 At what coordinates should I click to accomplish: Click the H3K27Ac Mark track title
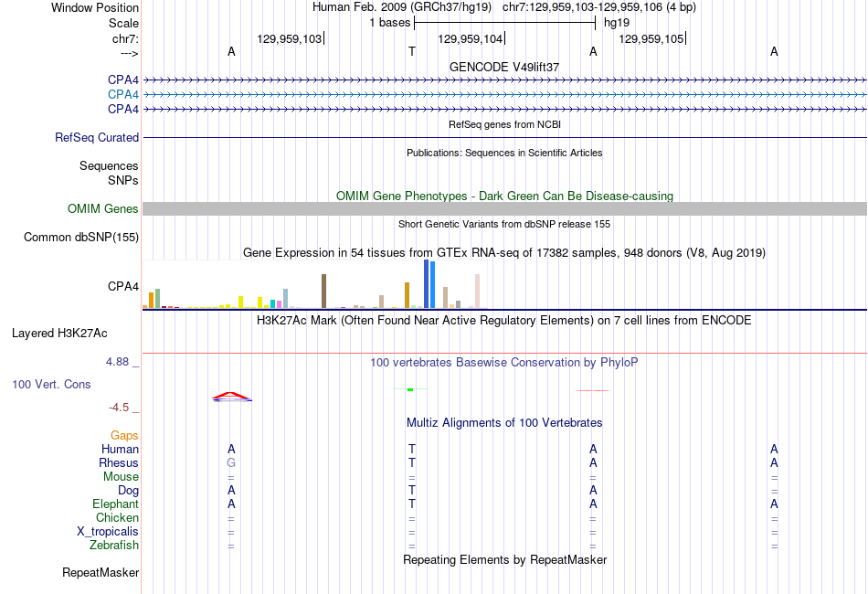(x=504, y=321)
